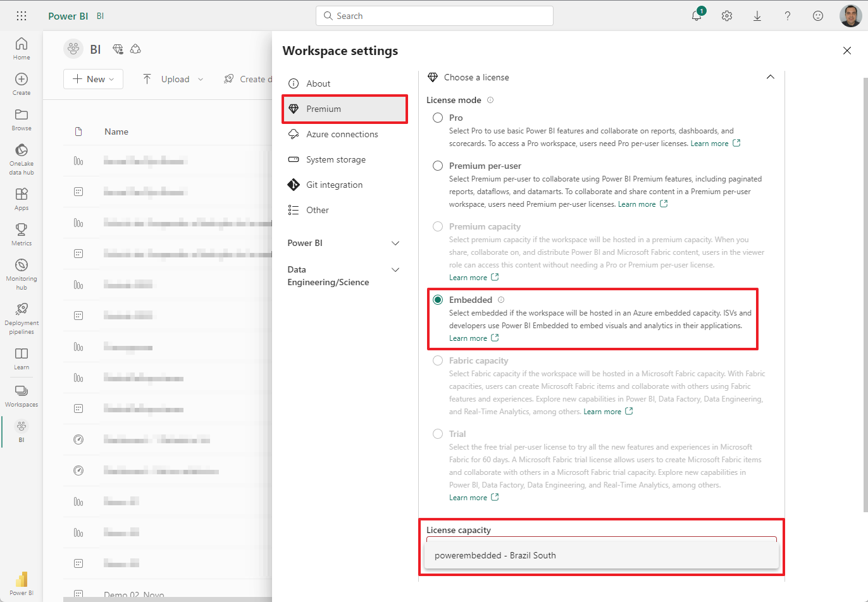
Task: Switch to the Git integration tab
Action: (334, 185)
